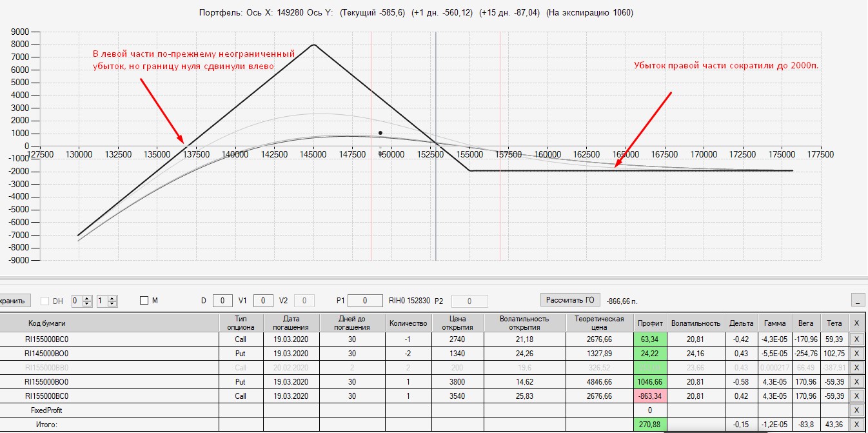Click the quantity cell -2

tap(408, 354)
